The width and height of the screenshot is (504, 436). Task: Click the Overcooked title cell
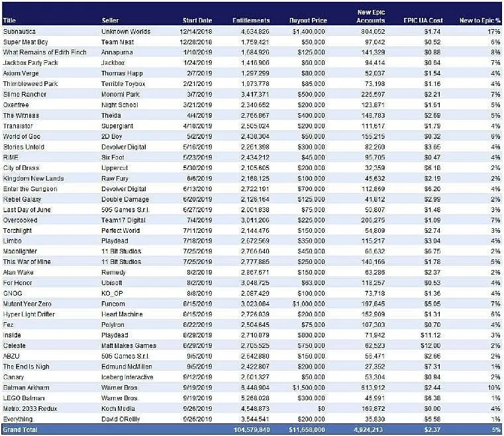[x=20, y=220]
